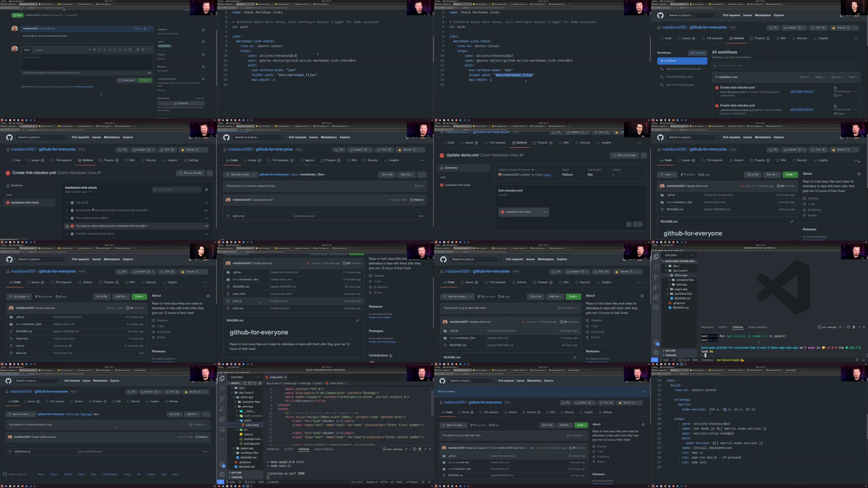This screenshot has width=868, height=488.
Task: Open the Linked pull requests gear icon
Action: point(203,79)
